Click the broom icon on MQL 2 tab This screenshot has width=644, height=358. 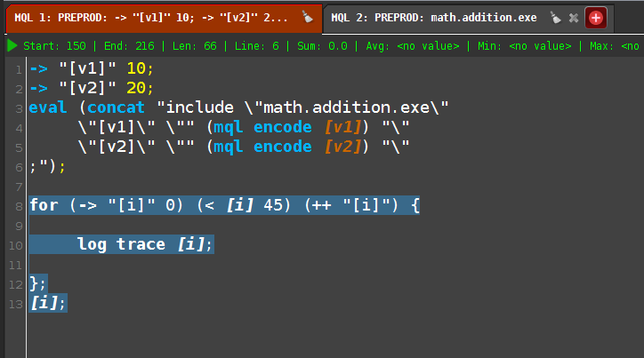pyautogui.click(x=555, y=18)
